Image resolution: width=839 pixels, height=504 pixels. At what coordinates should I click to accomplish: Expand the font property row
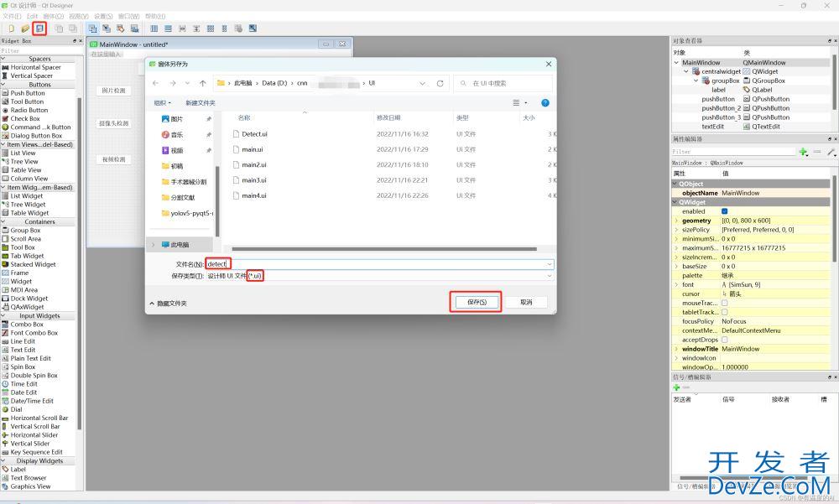[x=676, y=284]
